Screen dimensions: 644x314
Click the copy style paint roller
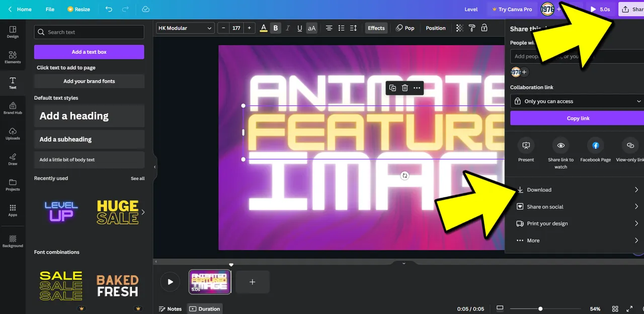tap(472, 28)
